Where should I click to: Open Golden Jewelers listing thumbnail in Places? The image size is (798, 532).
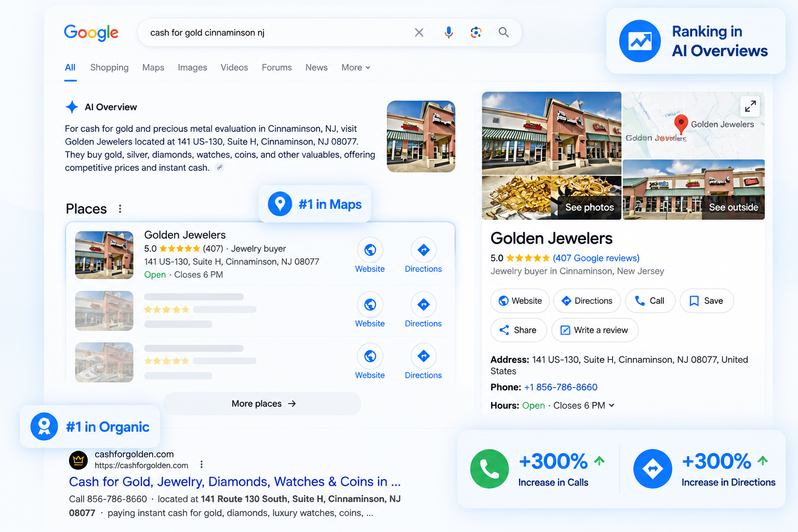click(104, 255)
